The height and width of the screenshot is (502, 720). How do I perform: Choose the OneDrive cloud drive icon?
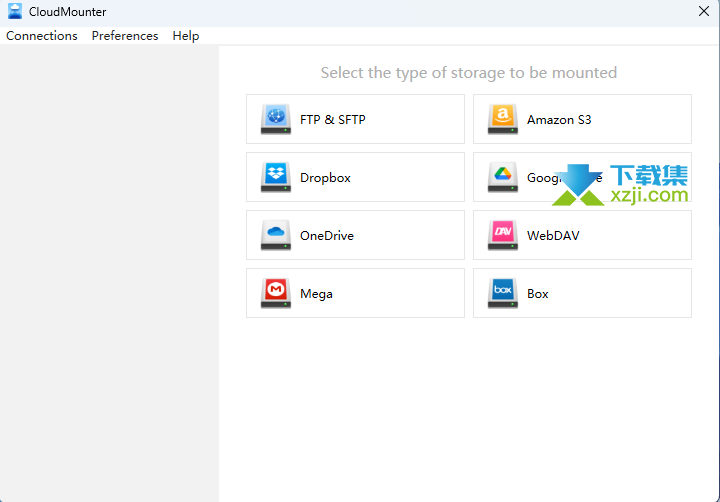tap(276, 235)
